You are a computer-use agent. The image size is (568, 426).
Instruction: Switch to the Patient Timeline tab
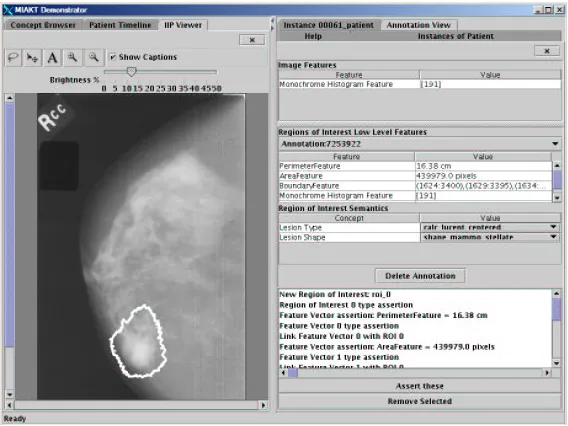click(120, 25)
